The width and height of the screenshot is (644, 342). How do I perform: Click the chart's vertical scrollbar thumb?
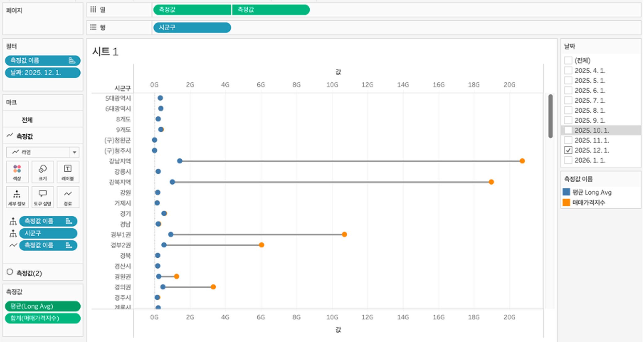point(550,116)
